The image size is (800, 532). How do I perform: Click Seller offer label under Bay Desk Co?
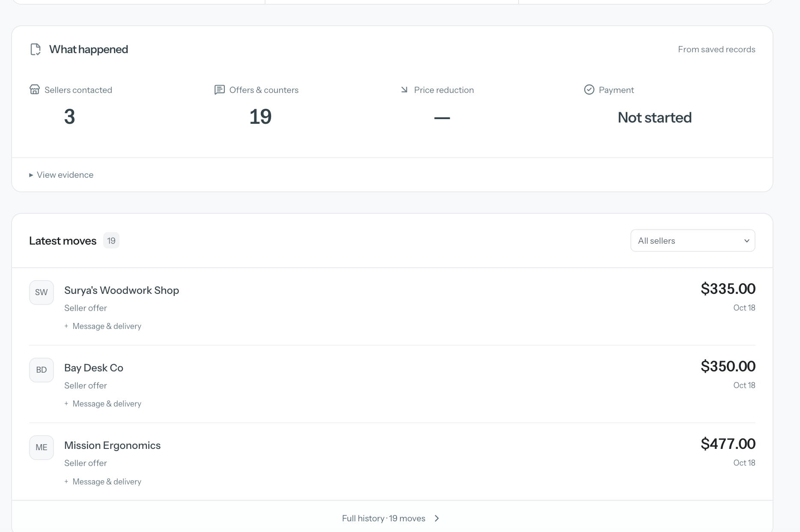(86, 386)
